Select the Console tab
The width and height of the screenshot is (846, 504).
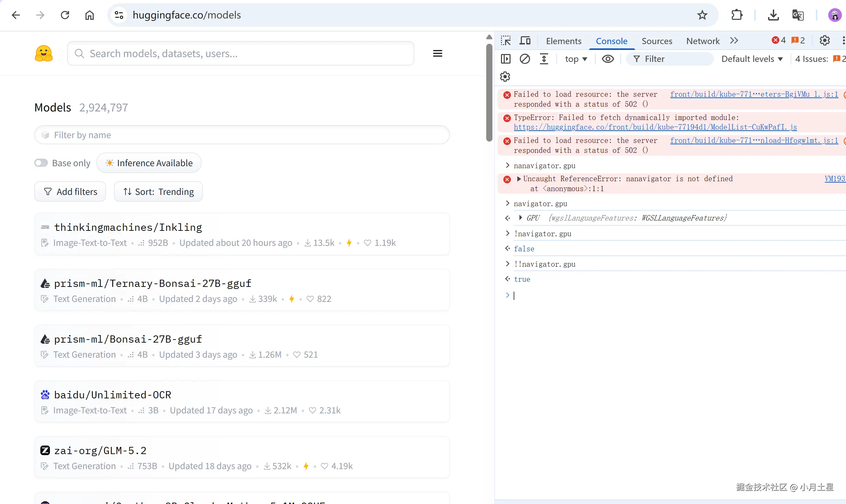point(611,41)
